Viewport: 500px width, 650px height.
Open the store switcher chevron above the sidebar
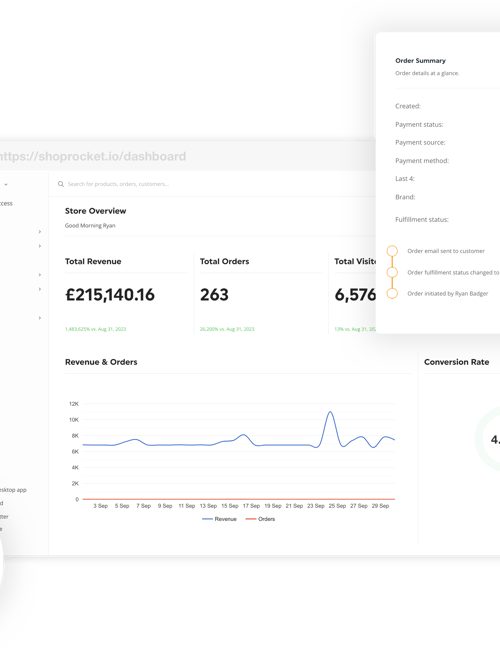click(6, 184)
